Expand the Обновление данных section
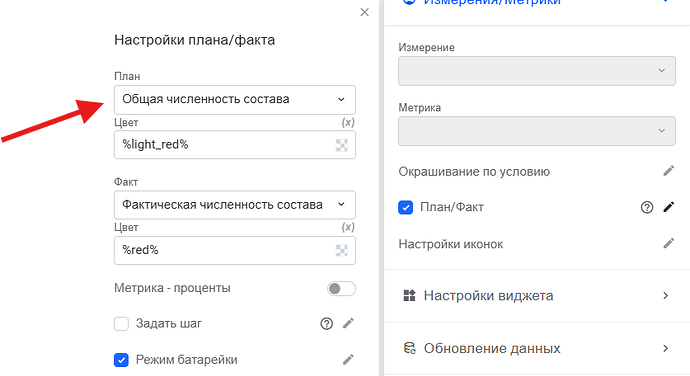The height and width of the screenshot is (376, 690). (x=537, y=349)
